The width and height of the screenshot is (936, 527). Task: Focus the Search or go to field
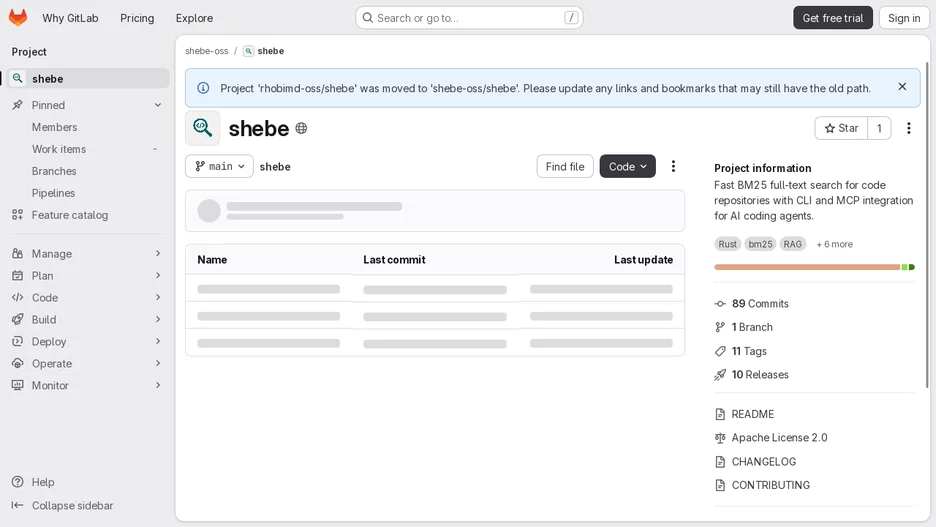pos(469,18)
